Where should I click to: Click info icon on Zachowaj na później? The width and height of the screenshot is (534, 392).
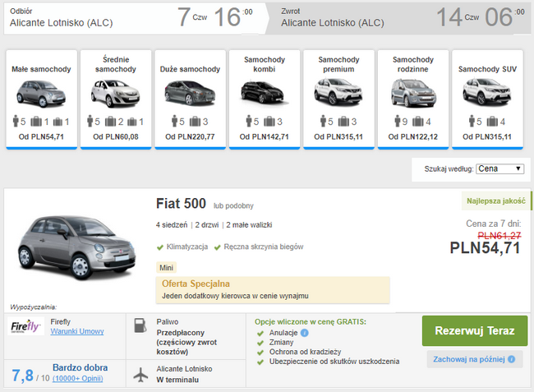(511, 359)
